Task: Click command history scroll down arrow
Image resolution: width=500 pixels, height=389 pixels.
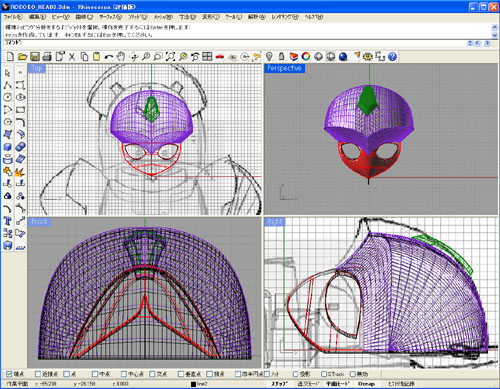Action: [495, 34]
